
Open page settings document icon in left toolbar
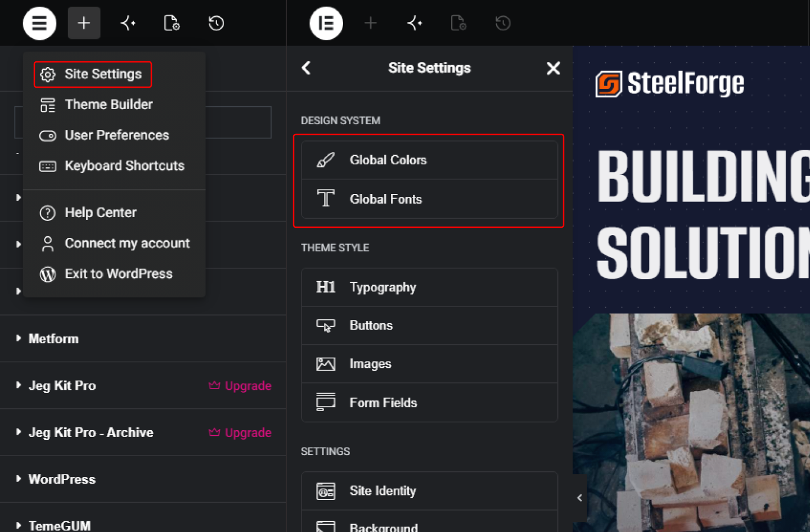[x=172, y=23]
